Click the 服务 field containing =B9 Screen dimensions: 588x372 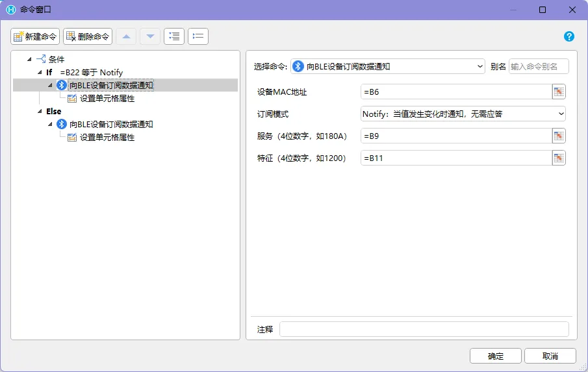point(456,136)
